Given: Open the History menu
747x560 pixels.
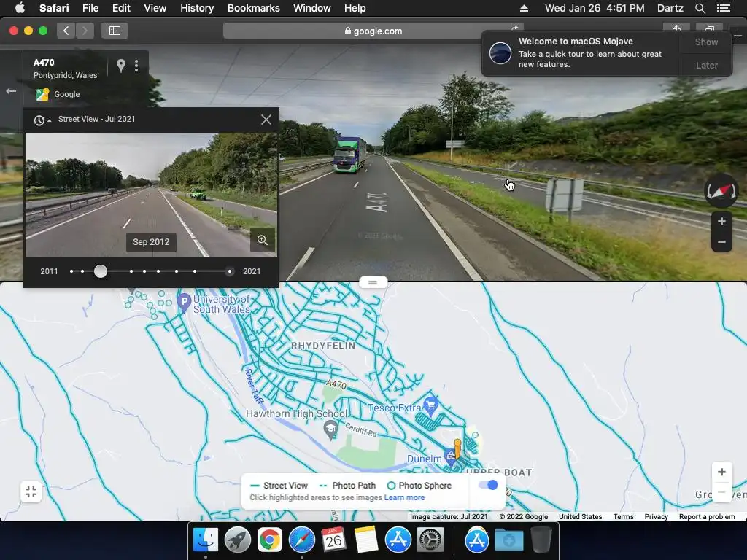Looking at the screenshot, I should (x=197, y=8).
